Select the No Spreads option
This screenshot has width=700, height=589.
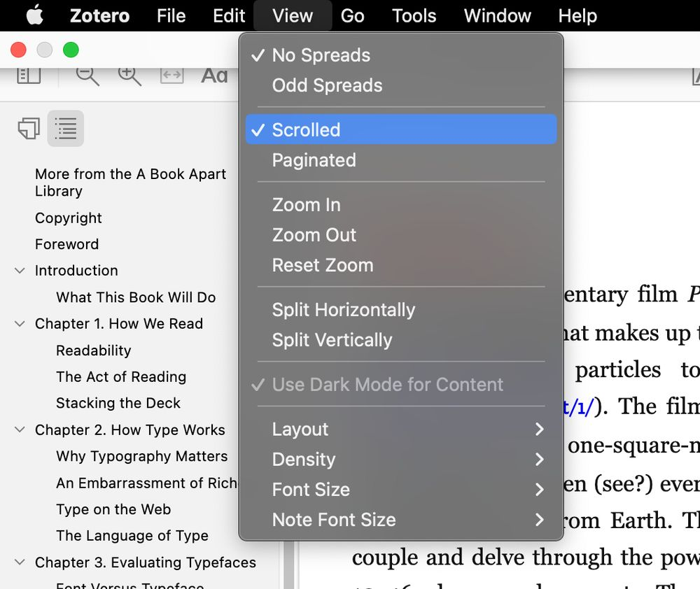(x=321, y=55)
